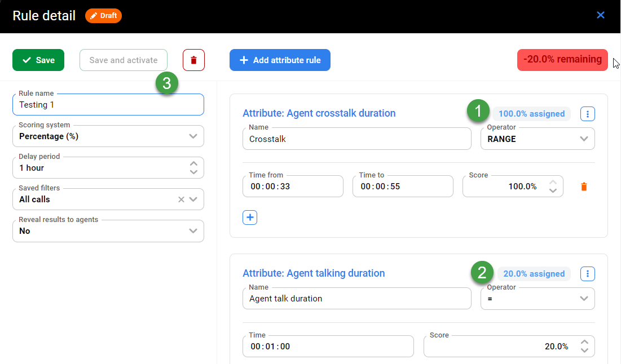The image size is (621, 364).
Task: Click the crosstalk Score stepper arrows
Action: [553, 187]
